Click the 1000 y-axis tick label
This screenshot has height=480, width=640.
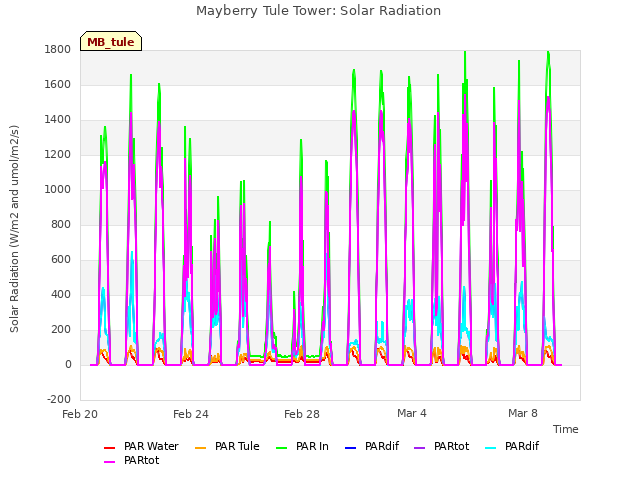(58, 190)
